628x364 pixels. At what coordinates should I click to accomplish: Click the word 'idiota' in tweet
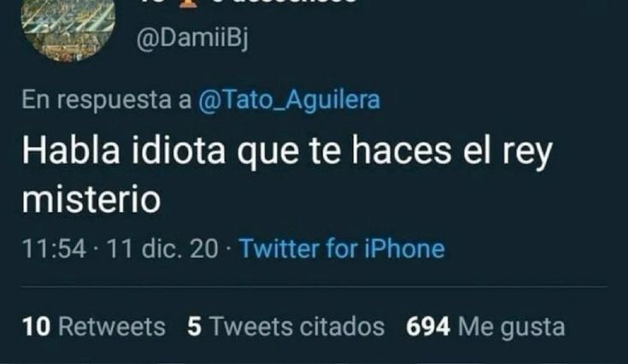tap(179, 151)
